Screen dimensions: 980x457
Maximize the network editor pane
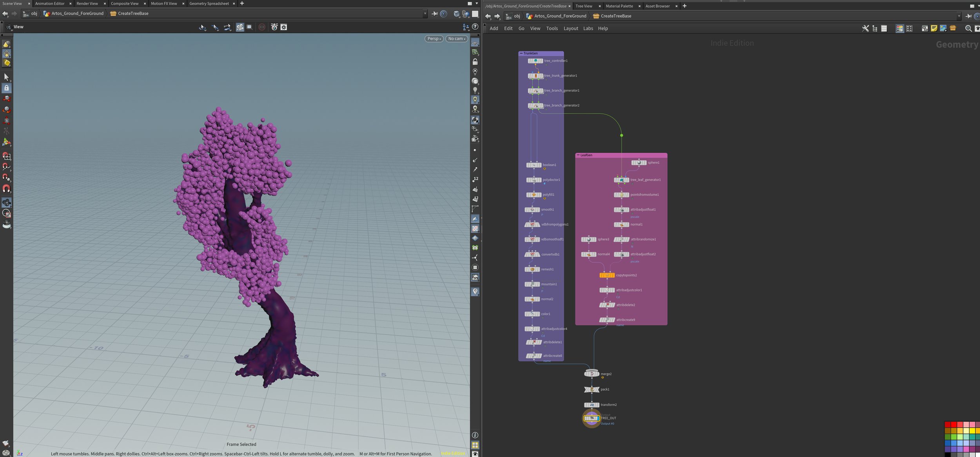[972, 6]
